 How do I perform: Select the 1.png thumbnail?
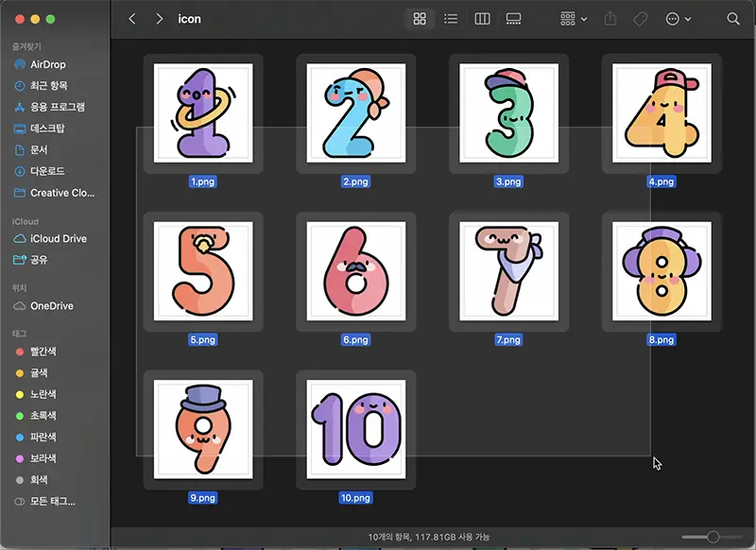pyautogui.click(x=203, y=112)
